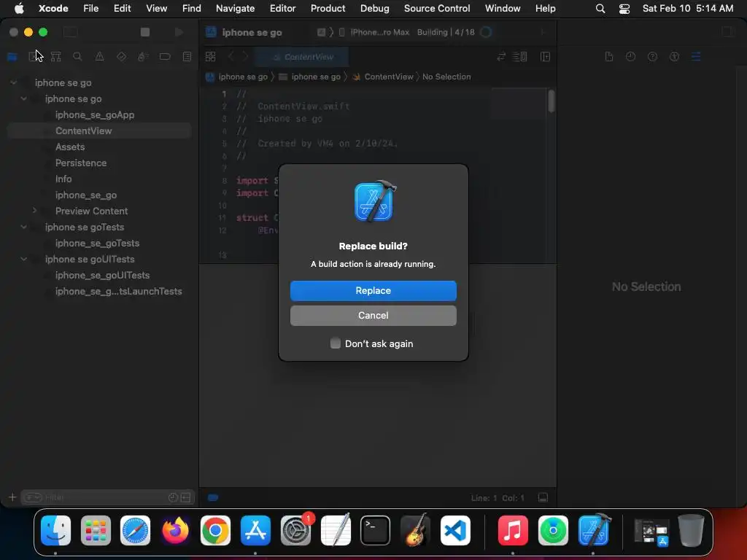Stop the running build with square icon
747x560 pixels.
[145, 32]
